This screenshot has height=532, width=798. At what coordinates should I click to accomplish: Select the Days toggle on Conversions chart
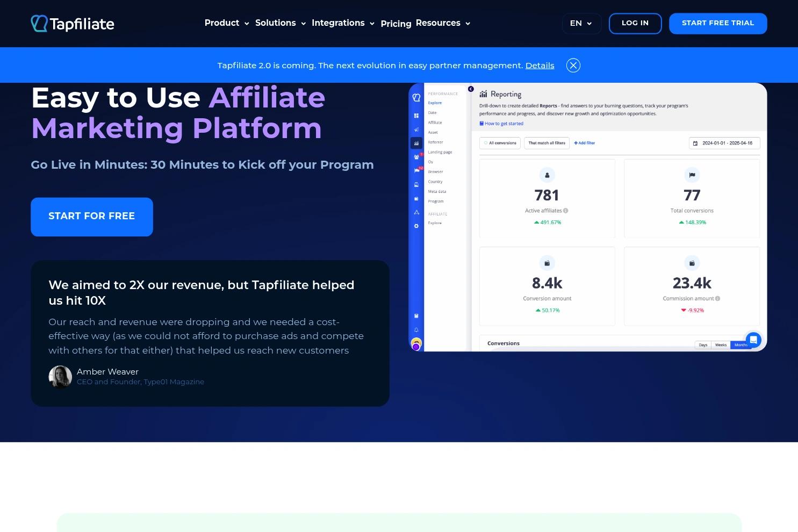click(703, 345)
